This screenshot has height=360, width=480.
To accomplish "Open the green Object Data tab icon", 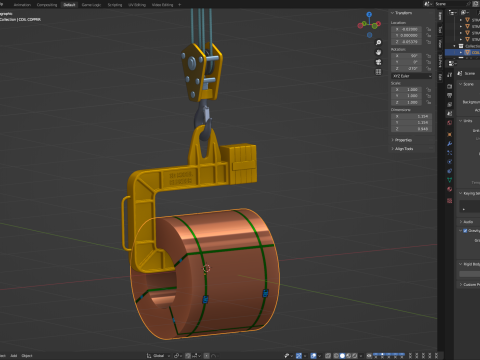I will (x=449, y=180).
